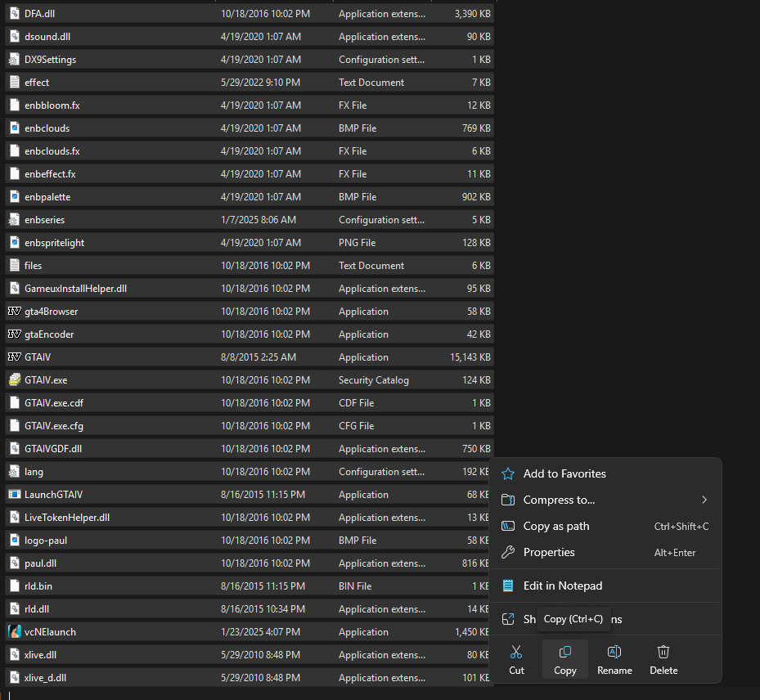This screenshot has width=760, height=700.
Task: Click the Copy icon in context menu
Action: click(565, 652)
